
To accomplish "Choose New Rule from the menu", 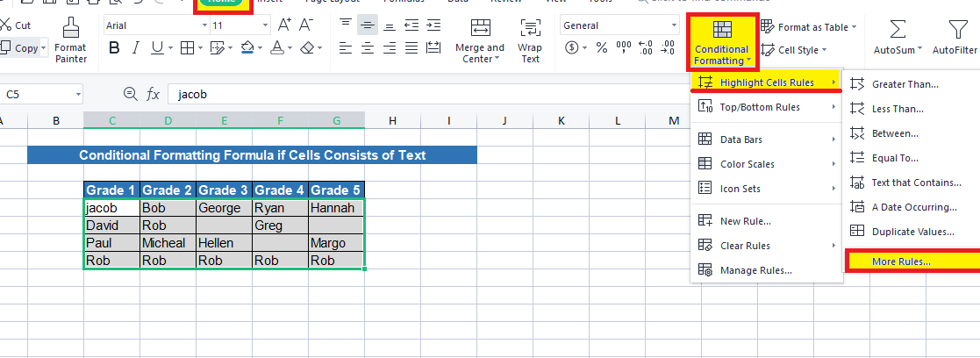I will [767, 221].
